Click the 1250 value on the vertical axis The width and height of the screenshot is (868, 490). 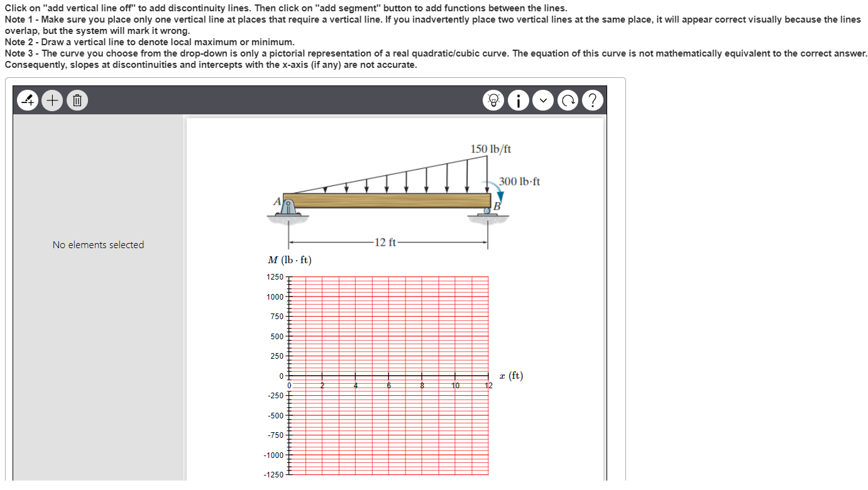click(x=273, y=276)
